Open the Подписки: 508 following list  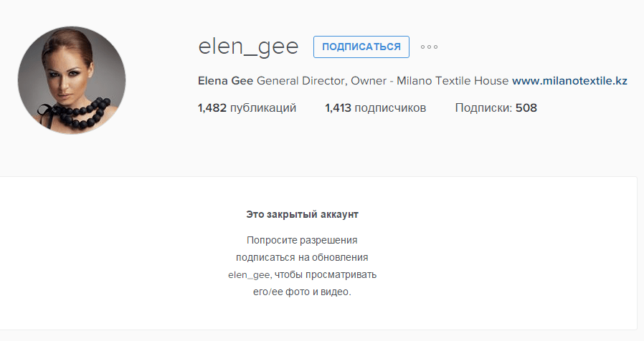point(496,108)
